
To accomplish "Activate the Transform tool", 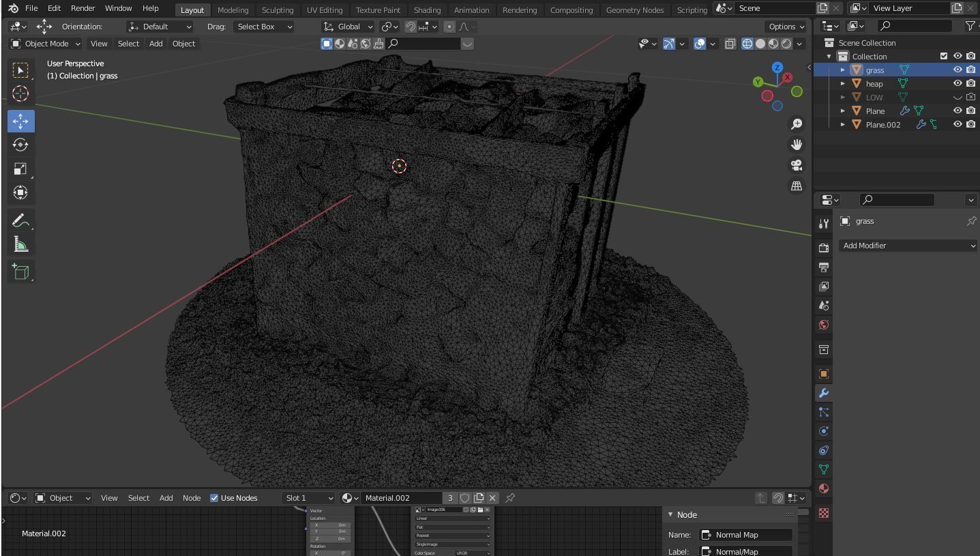I will (x=20, y=192).
